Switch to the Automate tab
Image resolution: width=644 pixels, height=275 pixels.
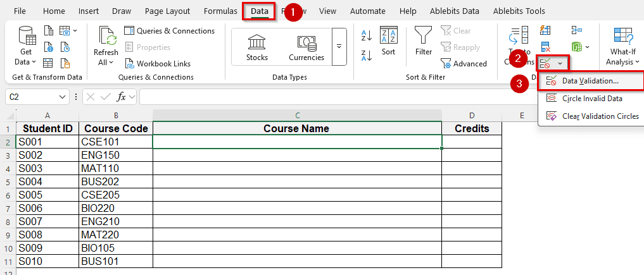(367, 11)
